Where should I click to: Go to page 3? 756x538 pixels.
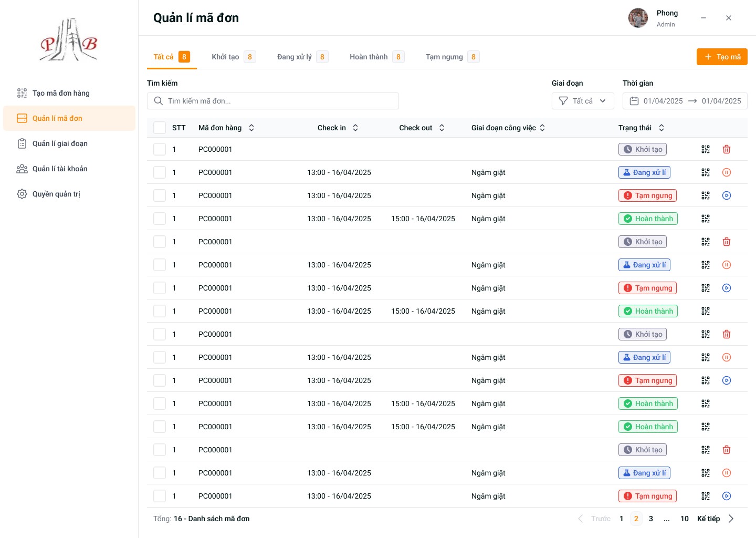651,519
